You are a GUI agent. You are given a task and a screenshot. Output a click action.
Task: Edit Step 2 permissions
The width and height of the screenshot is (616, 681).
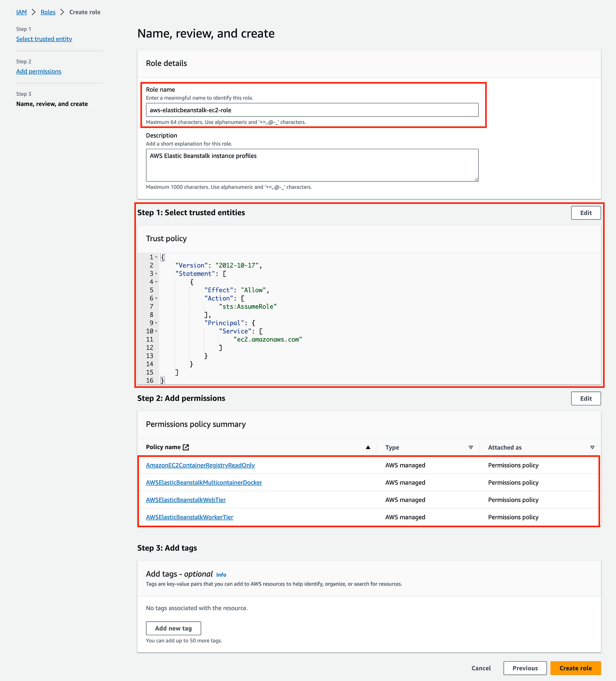586,399
